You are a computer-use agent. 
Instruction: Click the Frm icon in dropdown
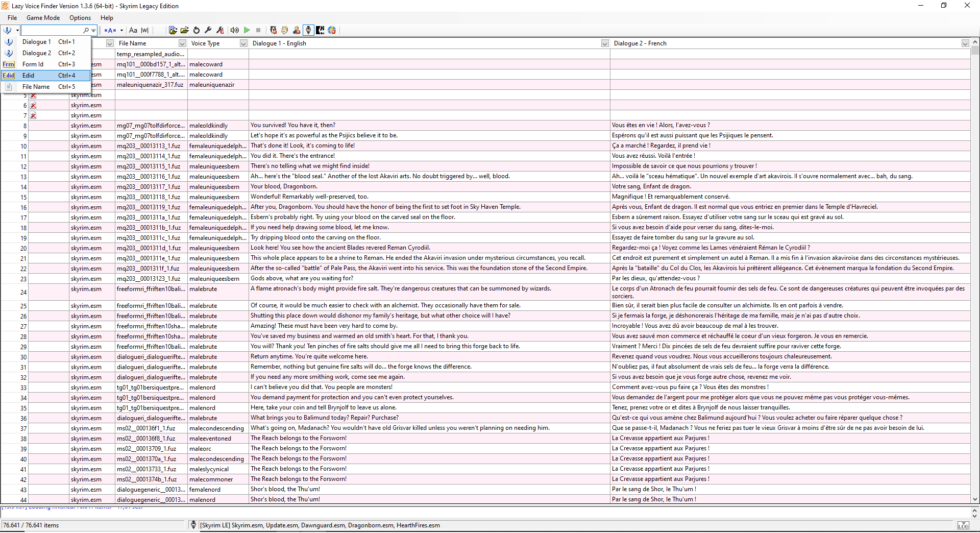(9, 64)
